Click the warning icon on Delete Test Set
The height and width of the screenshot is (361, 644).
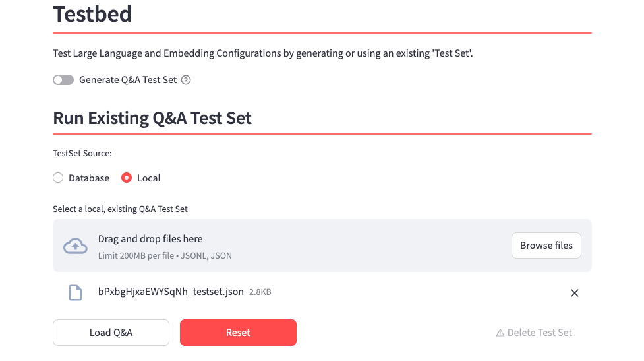[500, 333]
